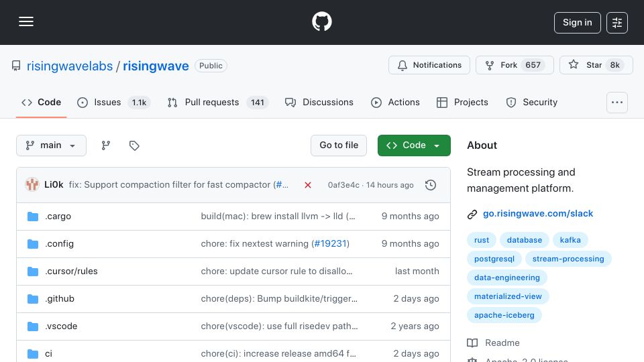
Task: View tags via the tag icon
Action: (134, 145)
